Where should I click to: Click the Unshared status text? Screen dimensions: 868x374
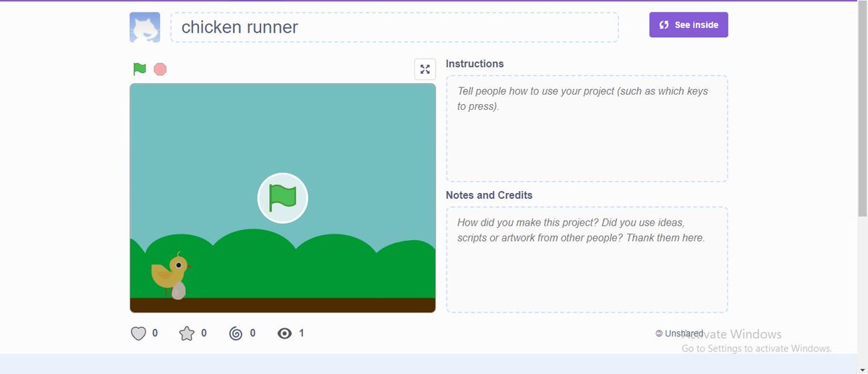684,333
